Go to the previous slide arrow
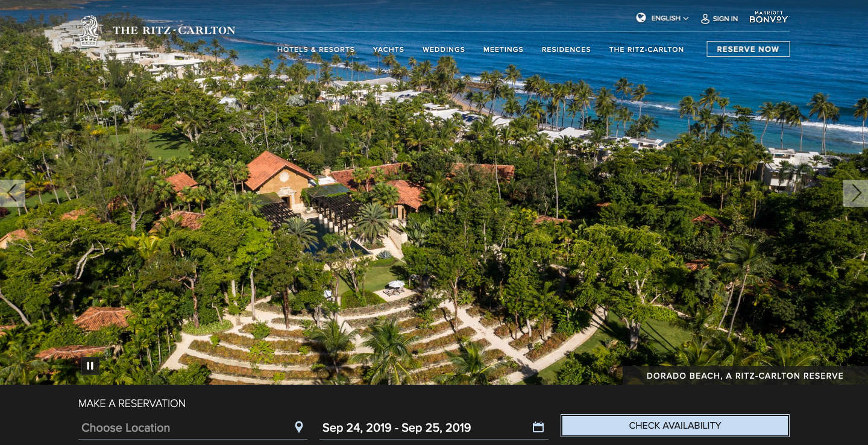The width and height of the screenshot is (868, 445). [x=12, y=193]
